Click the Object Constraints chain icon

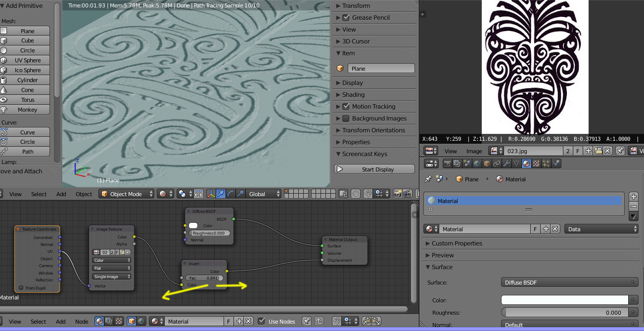(497, 164)
